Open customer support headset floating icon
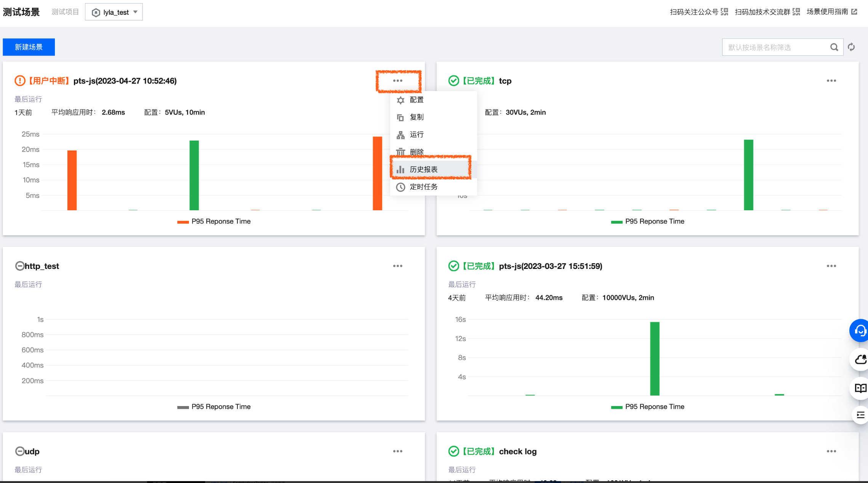868x483 pixels. [x=860, y=330]
